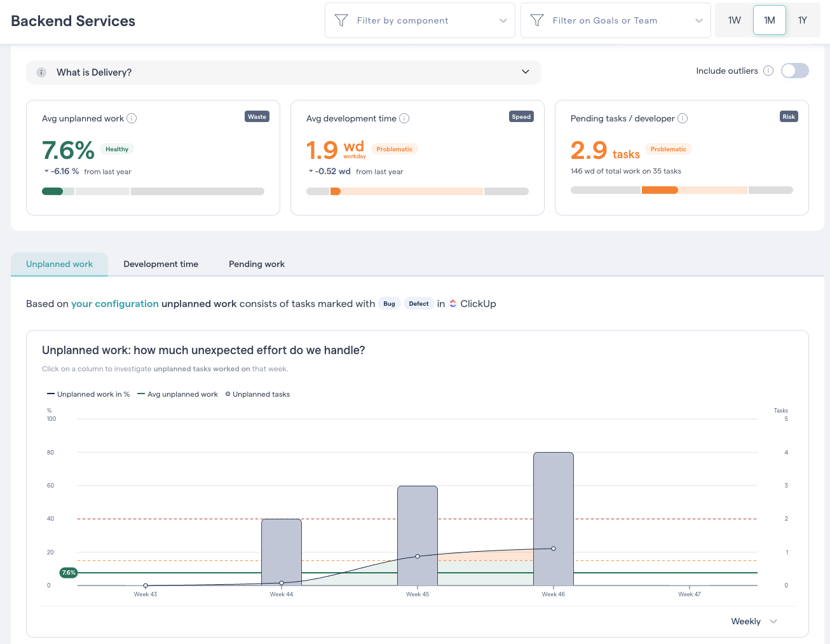
Task: Toggle the Unplanned work in % legend
Action: tap(88, 394)
